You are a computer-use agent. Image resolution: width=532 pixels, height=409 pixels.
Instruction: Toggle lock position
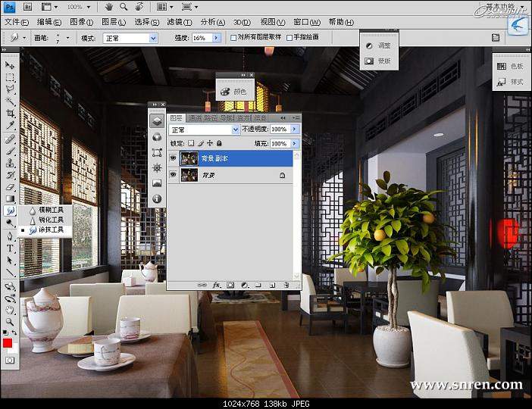(x=210, y=143)
